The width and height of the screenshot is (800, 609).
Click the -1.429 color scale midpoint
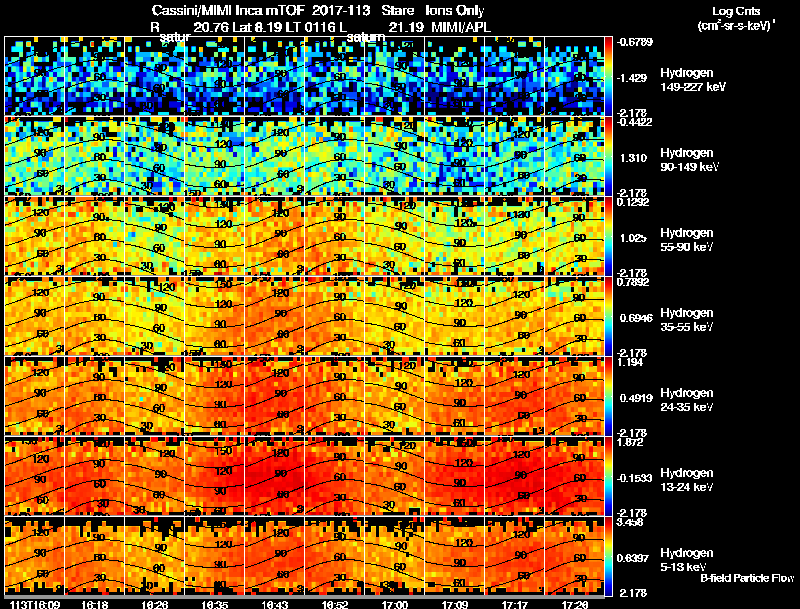(633, 78)
